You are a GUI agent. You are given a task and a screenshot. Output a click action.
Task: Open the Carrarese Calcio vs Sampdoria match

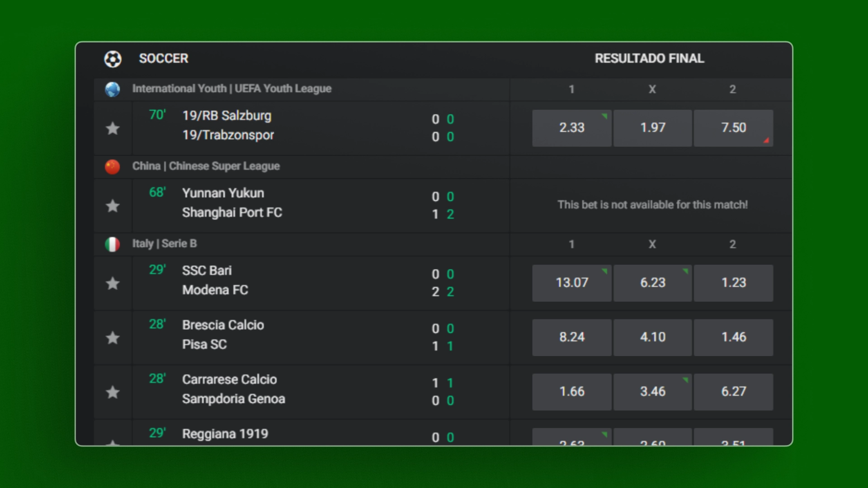tap(301, 392)
